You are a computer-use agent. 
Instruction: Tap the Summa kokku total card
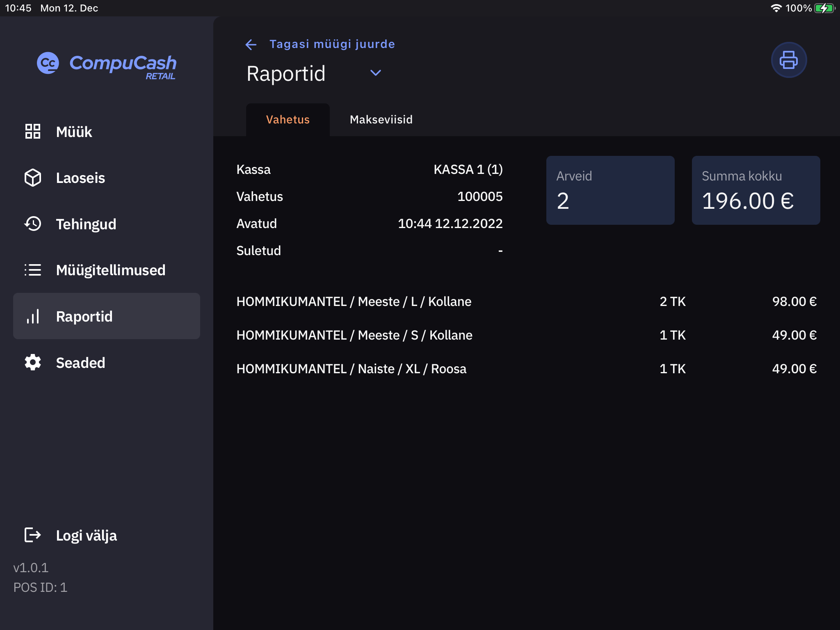756,190
